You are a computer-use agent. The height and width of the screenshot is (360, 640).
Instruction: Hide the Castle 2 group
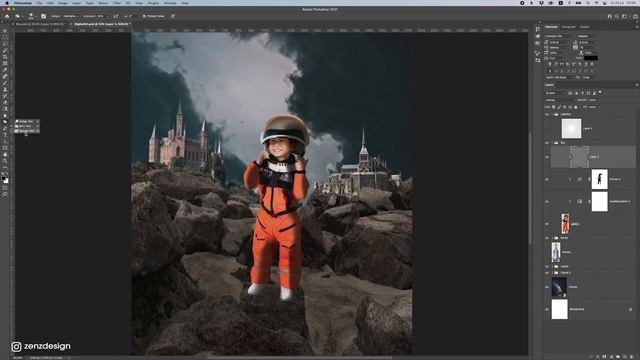[547, 273]
